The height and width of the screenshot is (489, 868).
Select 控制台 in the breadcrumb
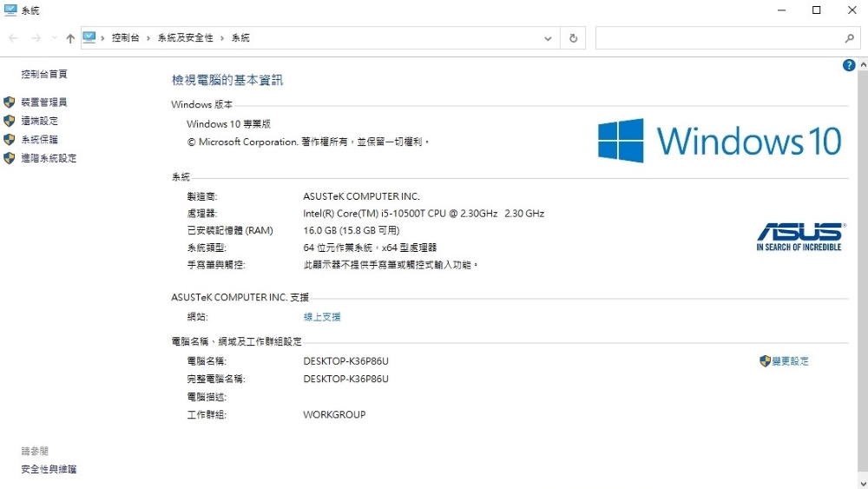pos(125,37)
